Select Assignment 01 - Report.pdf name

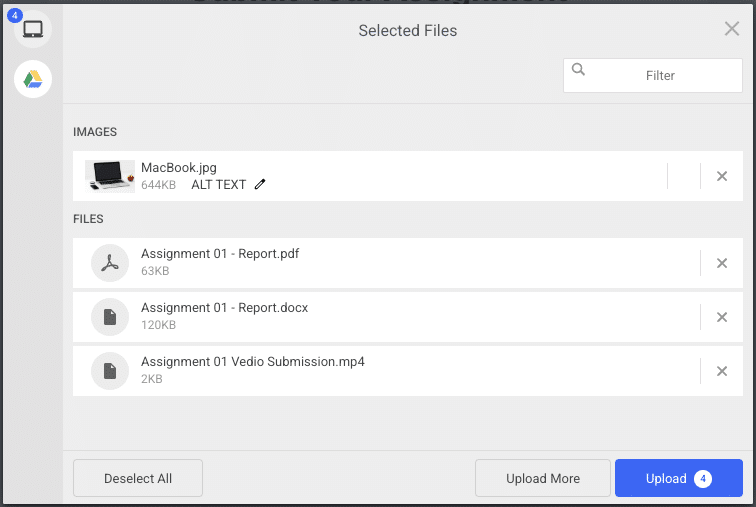click(x=220, y=254)
